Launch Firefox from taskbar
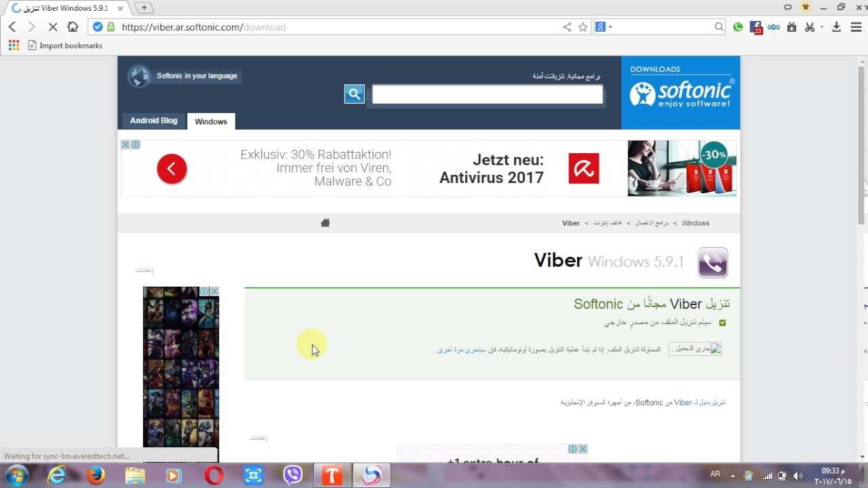 [x=96, y=476]
